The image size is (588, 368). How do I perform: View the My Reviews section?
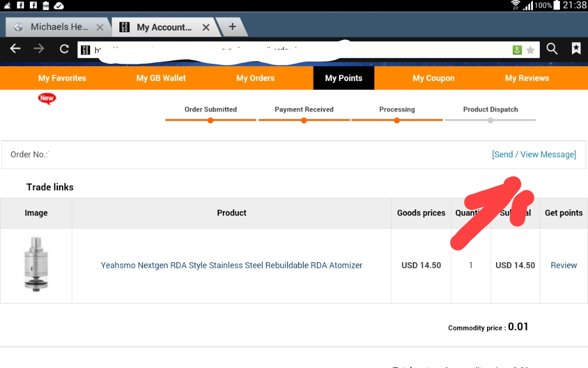click(x=527, y=78)
